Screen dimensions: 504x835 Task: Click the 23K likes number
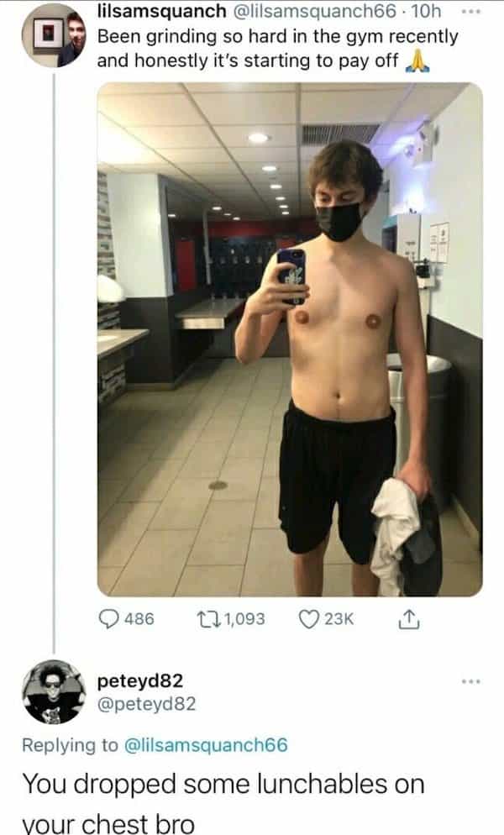pyautogui.click(x=339, y=619)
